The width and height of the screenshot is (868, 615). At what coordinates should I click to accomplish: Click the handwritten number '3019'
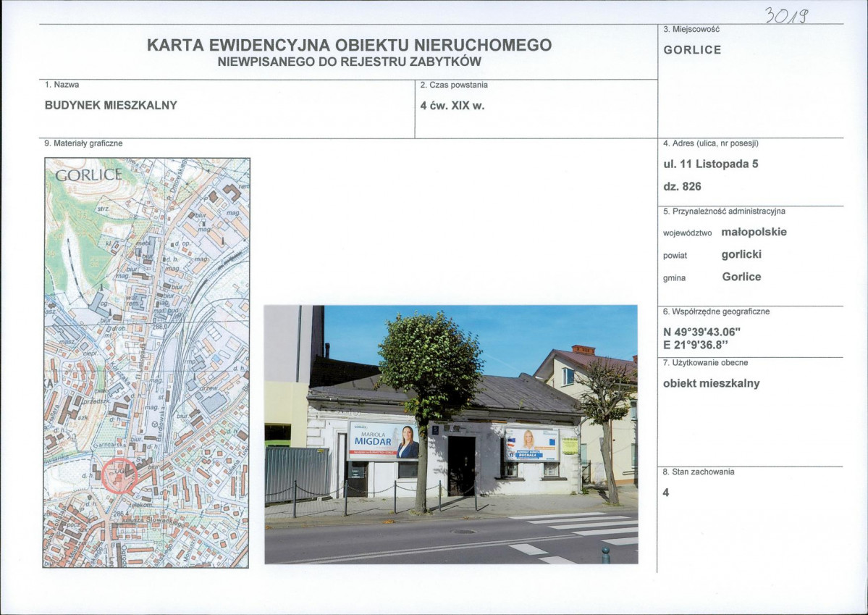(x=786, y=15)
